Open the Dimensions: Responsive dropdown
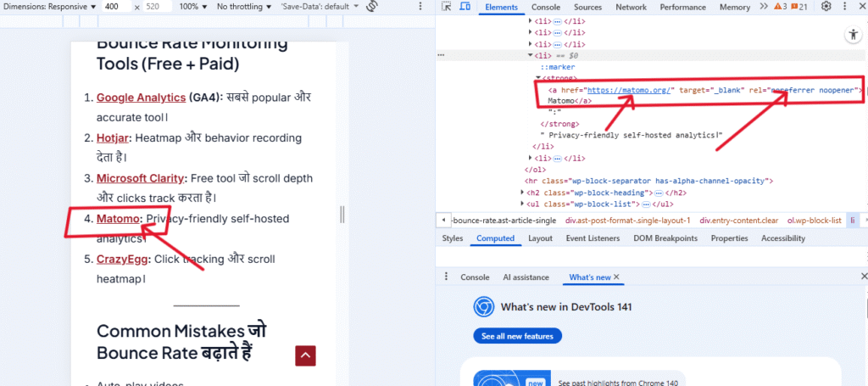The width and height of the screenshot is (868, 386). (50, 7)
